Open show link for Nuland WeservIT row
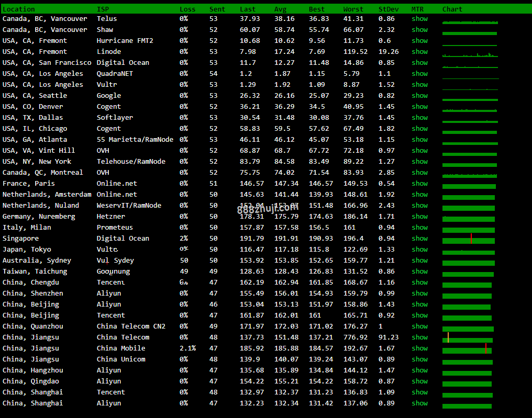The width and height of the screenshot is (532, 418). click(420, 206)
